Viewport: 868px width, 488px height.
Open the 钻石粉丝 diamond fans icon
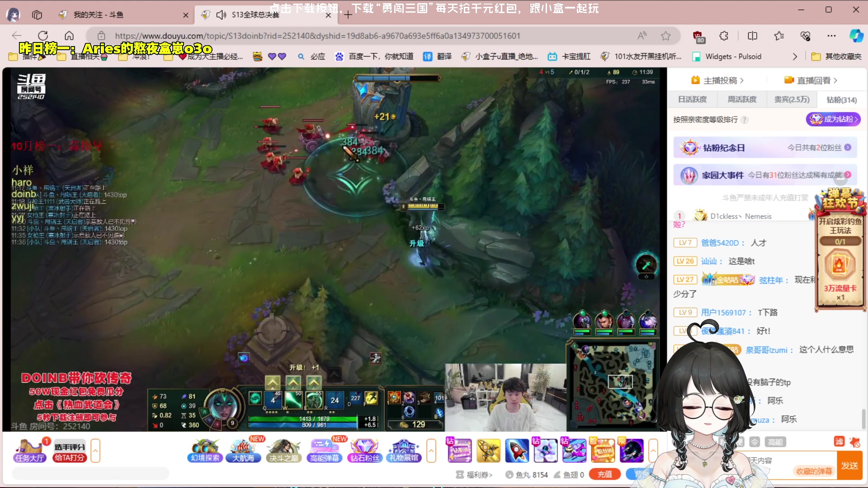coord(365,450)
